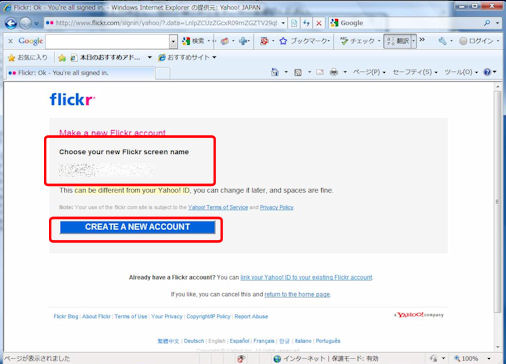The width and height of the screenshot is (506, 364).
Task: Click the browser Back arrow button
Action: (11, 23)
